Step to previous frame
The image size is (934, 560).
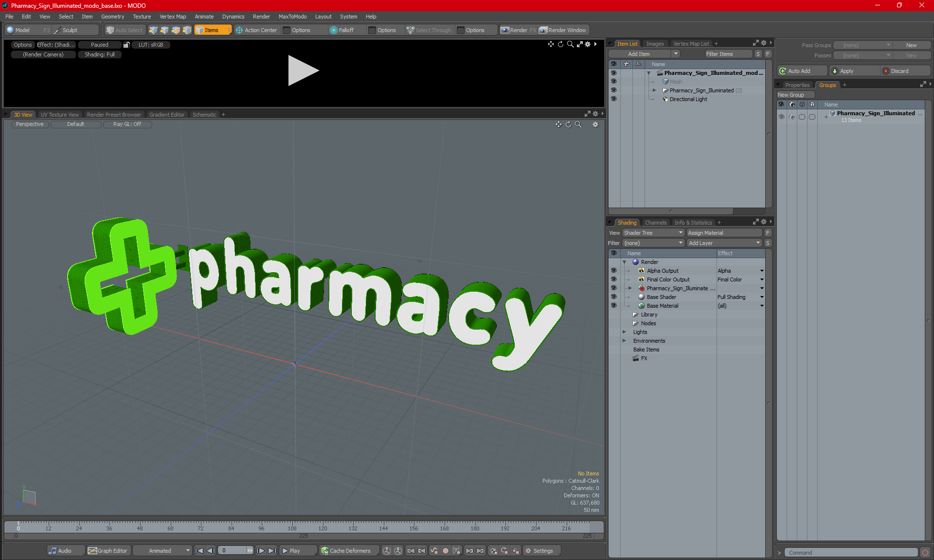point(211,551)
